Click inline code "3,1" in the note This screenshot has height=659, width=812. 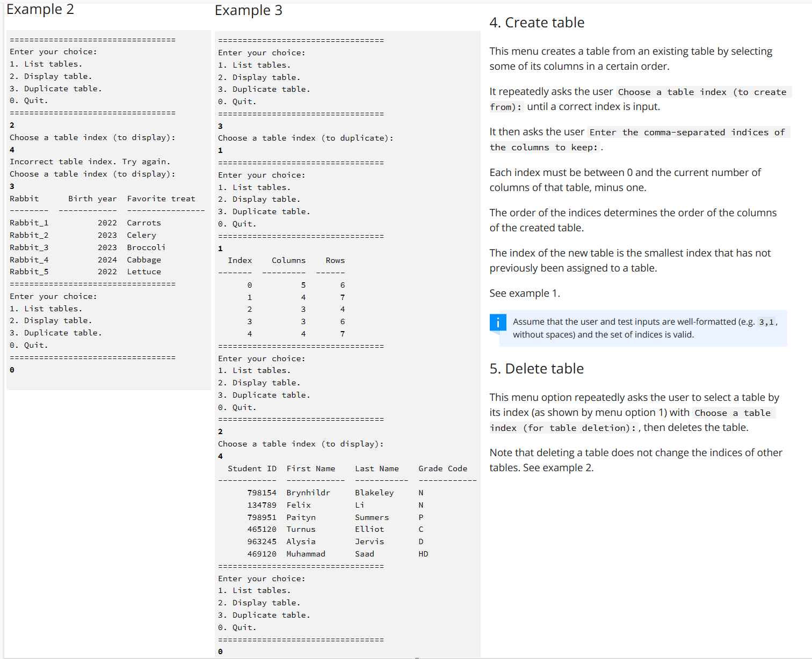click(x=766, y=322)
